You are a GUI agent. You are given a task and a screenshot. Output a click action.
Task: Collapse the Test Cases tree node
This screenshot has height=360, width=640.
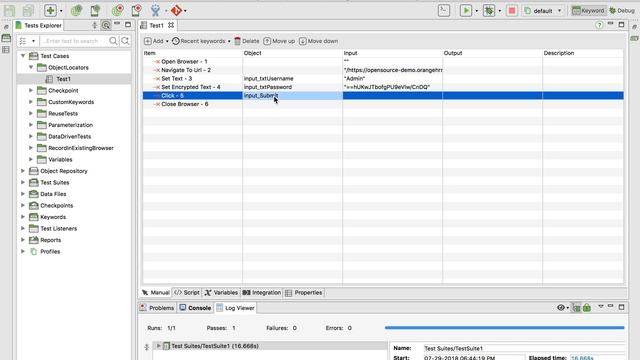click(x=23, y=56)
